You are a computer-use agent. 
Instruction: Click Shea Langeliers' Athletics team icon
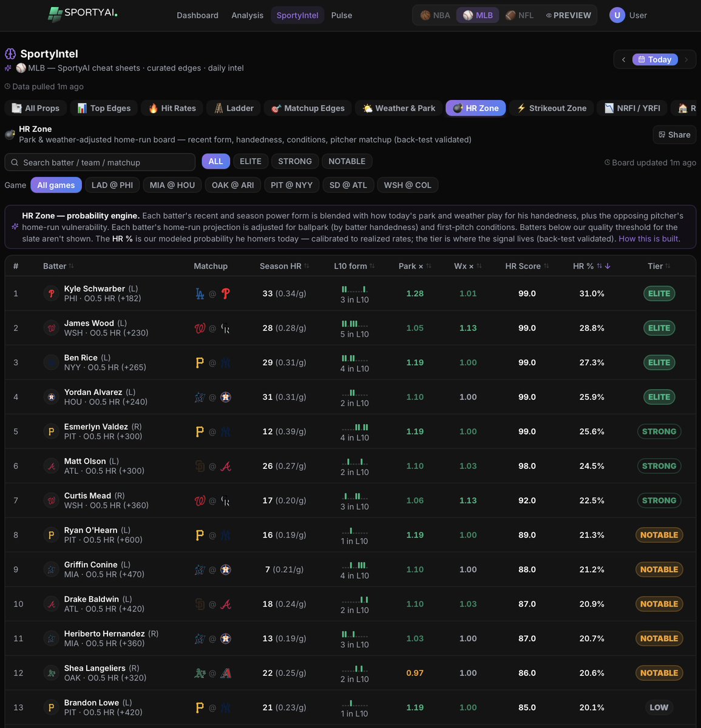tap(52, 673)
